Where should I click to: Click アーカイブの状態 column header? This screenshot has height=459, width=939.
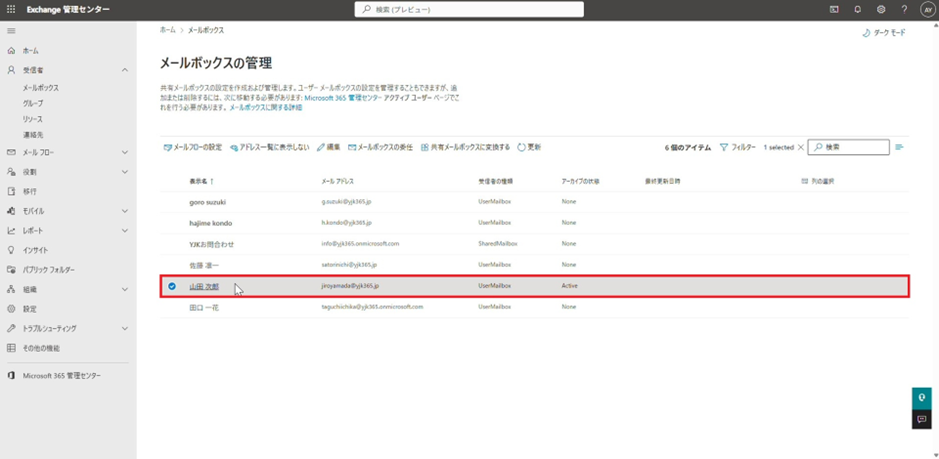(x=580, y=180)
